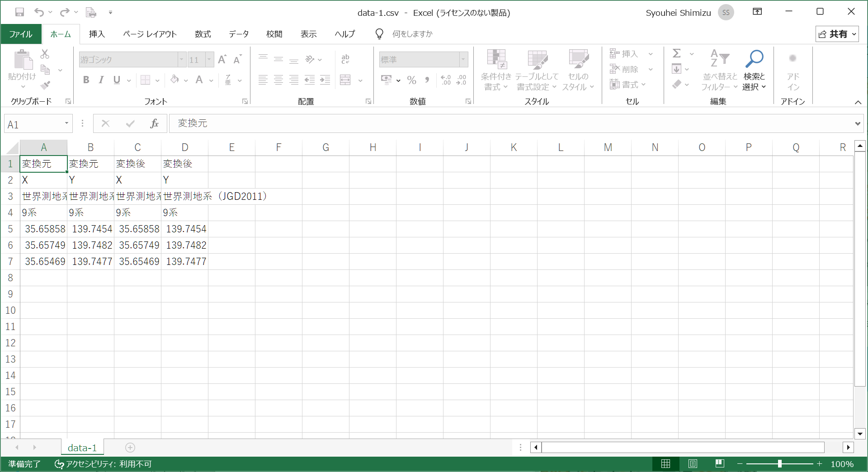The image size is (868, 472).
Task: Click the Redo arrow icon
Action: (x=65, y=12)
